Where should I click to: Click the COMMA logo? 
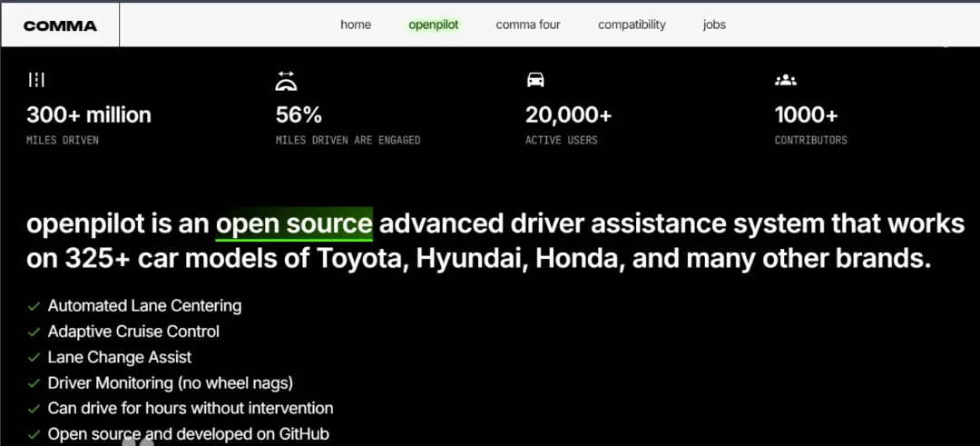pyautogui.click(x=60, y=25)
